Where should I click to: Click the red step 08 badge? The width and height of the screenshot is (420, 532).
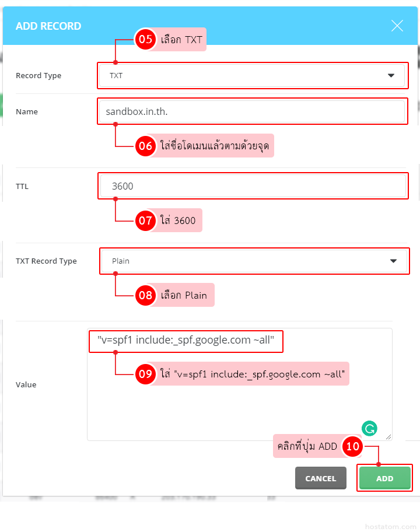coord(145,295)
